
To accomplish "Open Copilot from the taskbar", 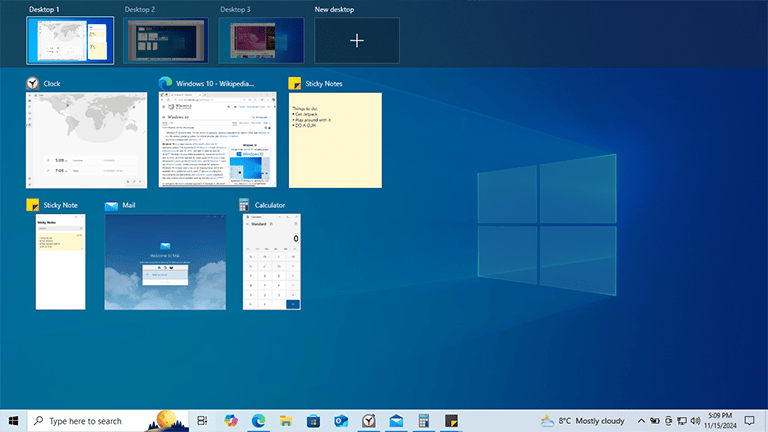I will [231, 421].
